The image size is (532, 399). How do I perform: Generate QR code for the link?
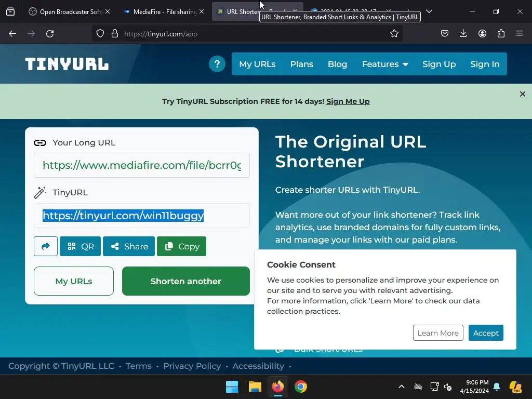coord(80,246)
